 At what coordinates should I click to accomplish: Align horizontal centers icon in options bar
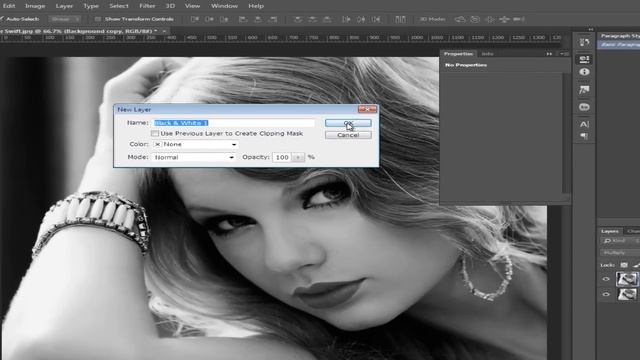258,19
